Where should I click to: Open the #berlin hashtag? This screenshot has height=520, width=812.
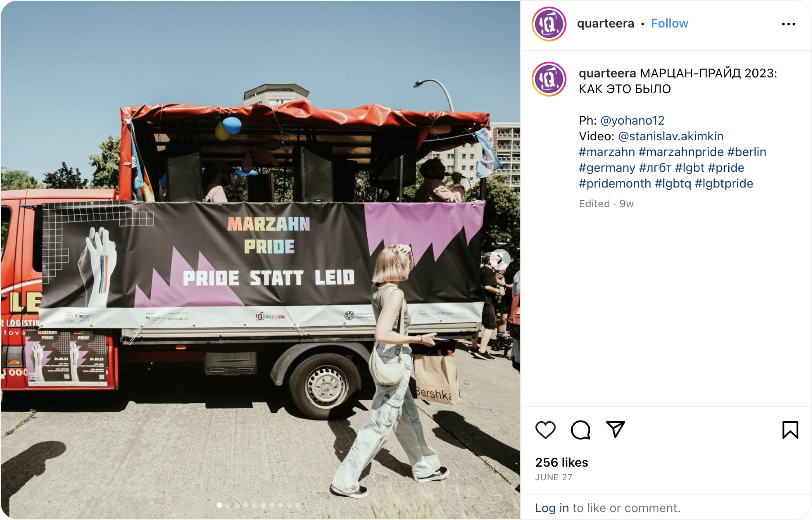click(746, 152)
